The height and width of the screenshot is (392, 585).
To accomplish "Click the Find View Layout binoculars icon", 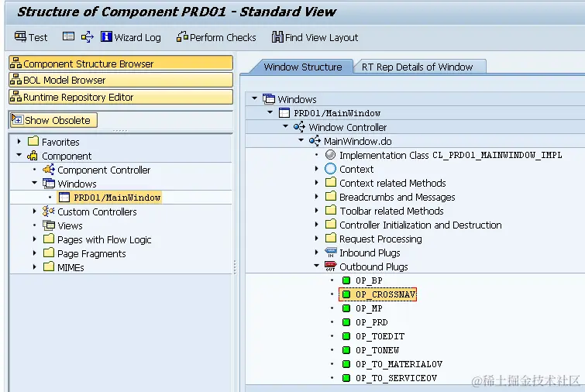I will (277, 37).
